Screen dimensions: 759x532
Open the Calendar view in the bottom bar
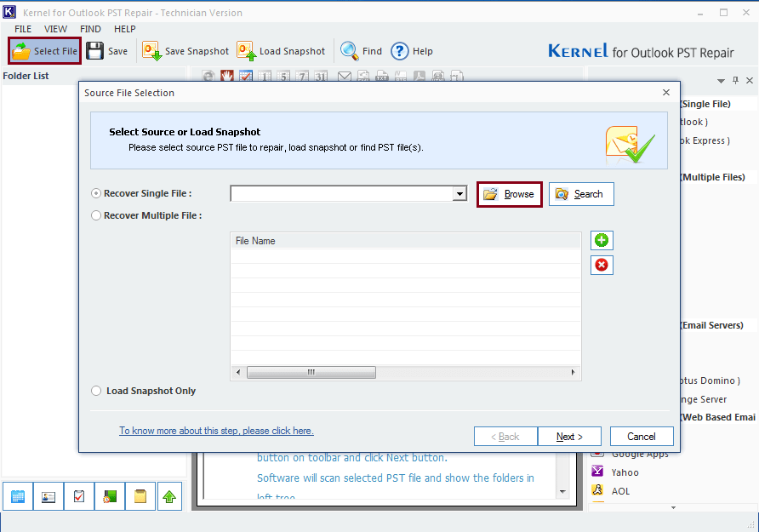18,496
